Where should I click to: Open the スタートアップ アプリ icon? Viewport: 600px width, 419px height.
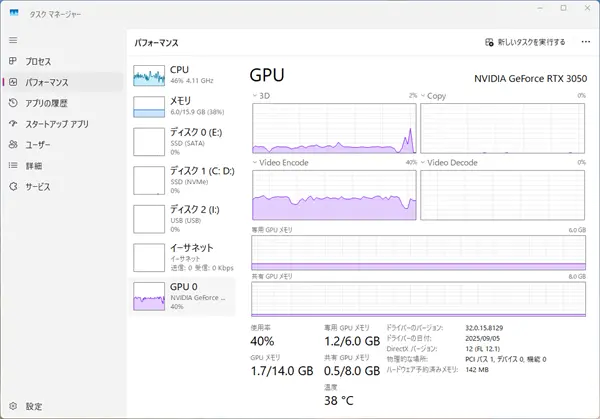point(13,124)
